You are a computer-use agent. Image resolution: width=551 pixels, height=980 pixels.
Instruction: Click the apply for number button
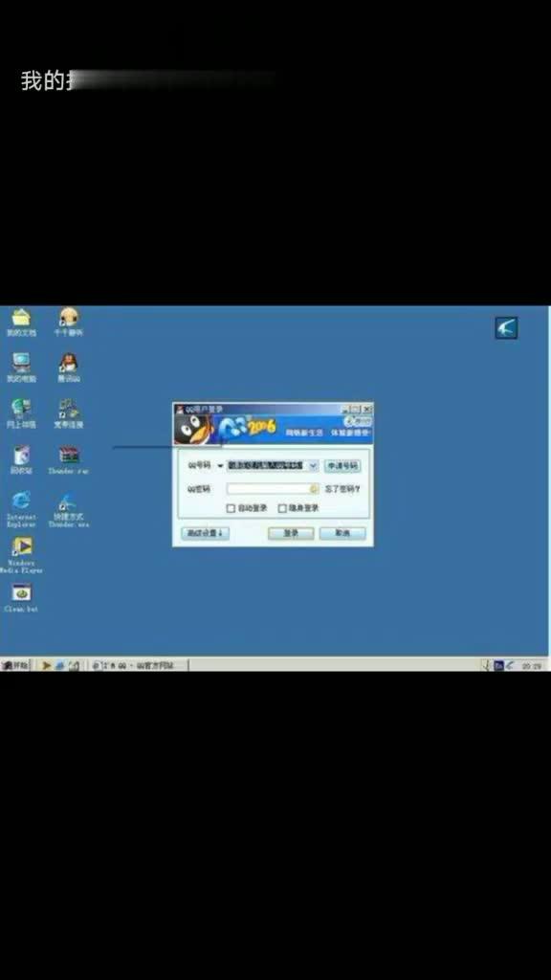tap(342, 466)
